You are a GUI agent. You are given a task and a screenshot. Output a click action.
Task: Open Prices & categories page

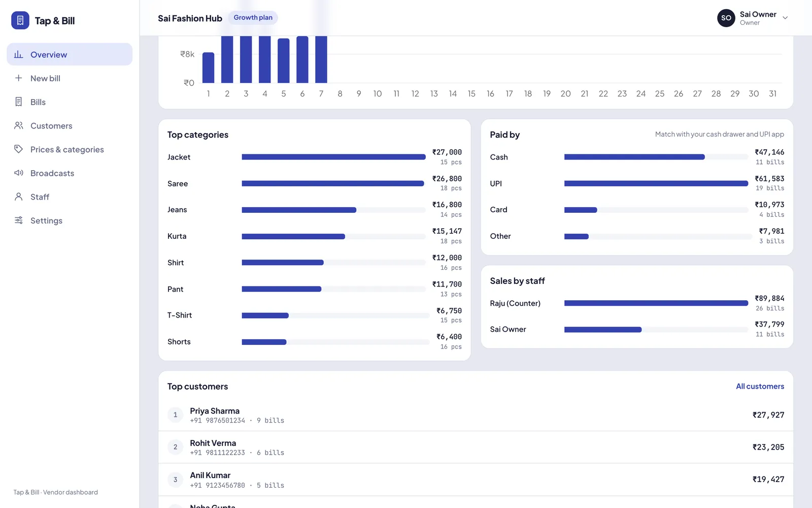(70, 149)
